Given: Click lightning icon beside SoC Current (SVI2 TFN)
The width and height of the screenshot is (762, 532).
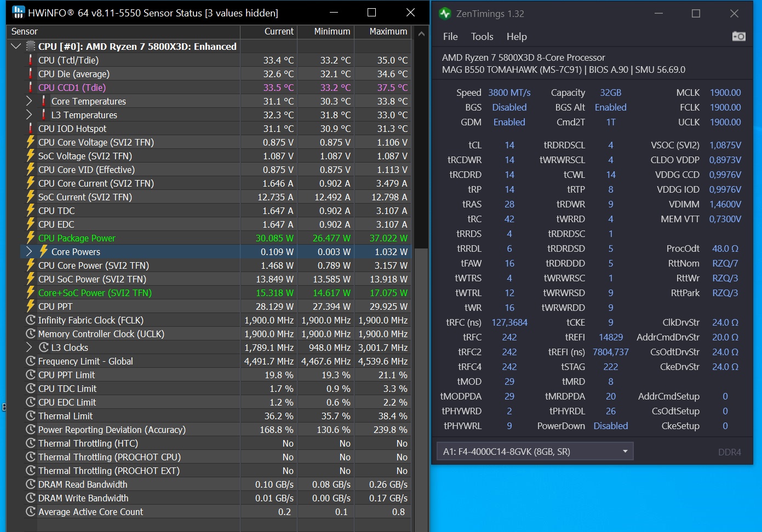Looking at the screenshot, I should (31, 197).
